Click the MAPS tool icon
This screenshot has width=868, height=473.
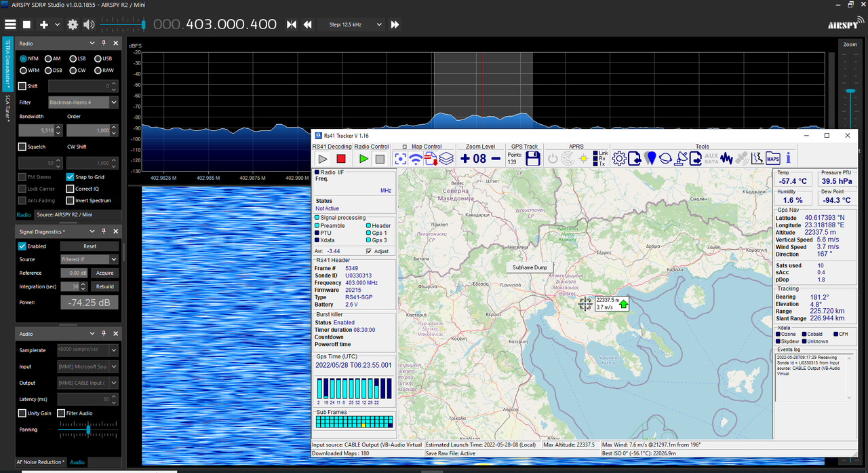773,159
